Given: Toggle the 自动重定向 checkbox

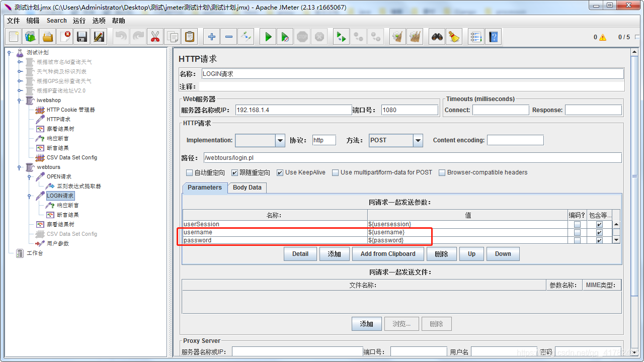Looking at the screenshot, I should [x=190, y=172].
